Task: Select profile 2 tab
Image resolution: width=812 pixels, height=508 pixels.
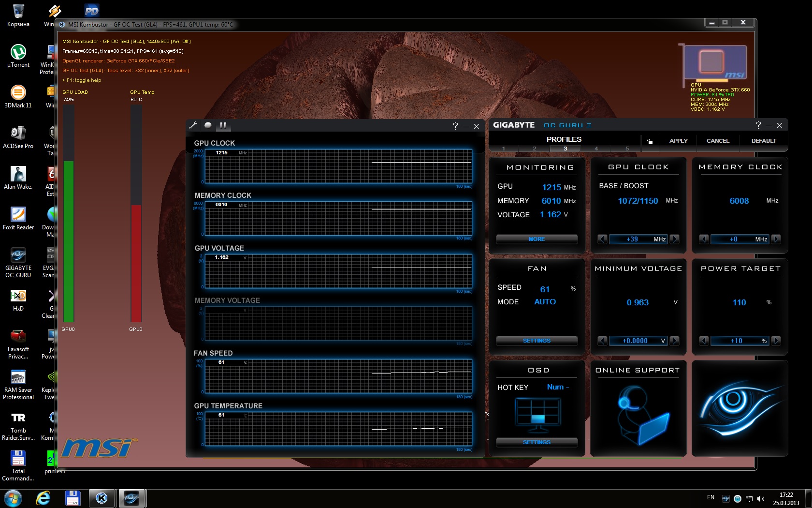Action: pos(534,149)
